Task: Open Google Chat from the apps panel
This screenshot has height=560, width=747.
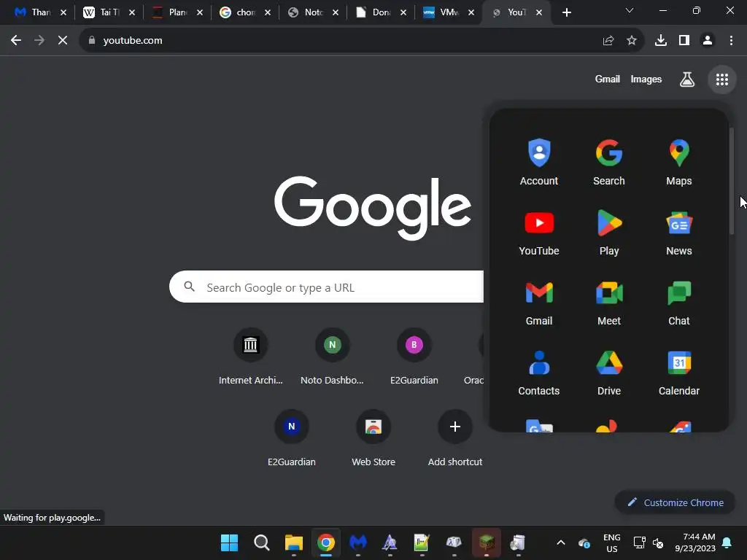Action: click(x=679, y=303)
